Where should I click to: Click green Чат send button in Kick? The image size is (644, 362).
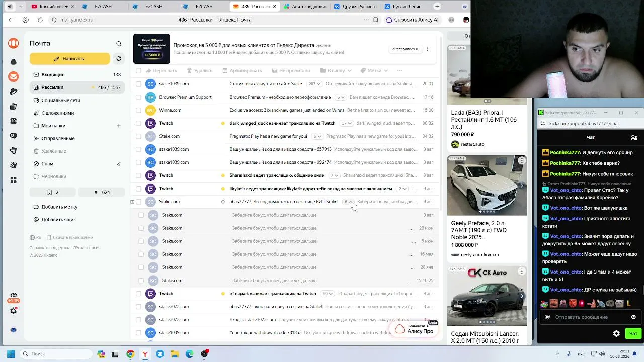pos(633,333)
